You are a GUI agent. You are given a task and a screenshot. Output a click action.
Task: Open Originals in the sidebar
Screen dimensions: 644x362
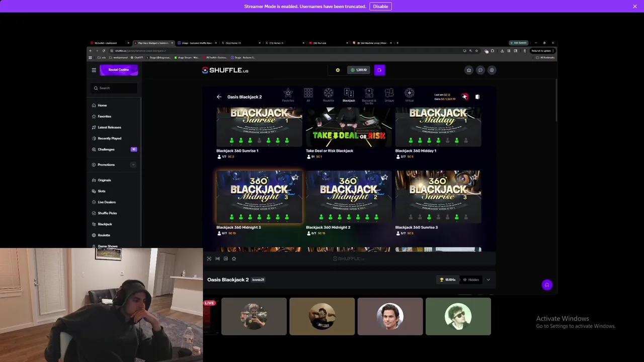pyautogui.click(x=104, y=180)
